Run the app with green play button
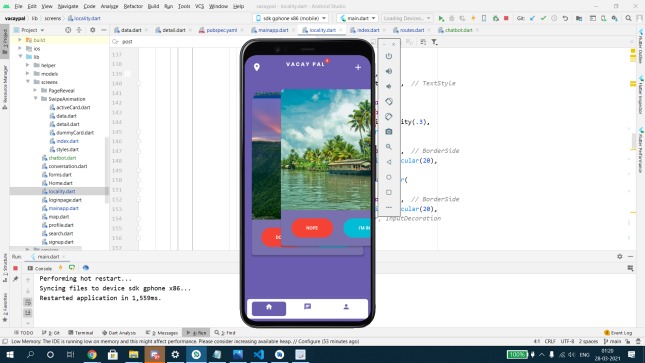 point(441,19)
